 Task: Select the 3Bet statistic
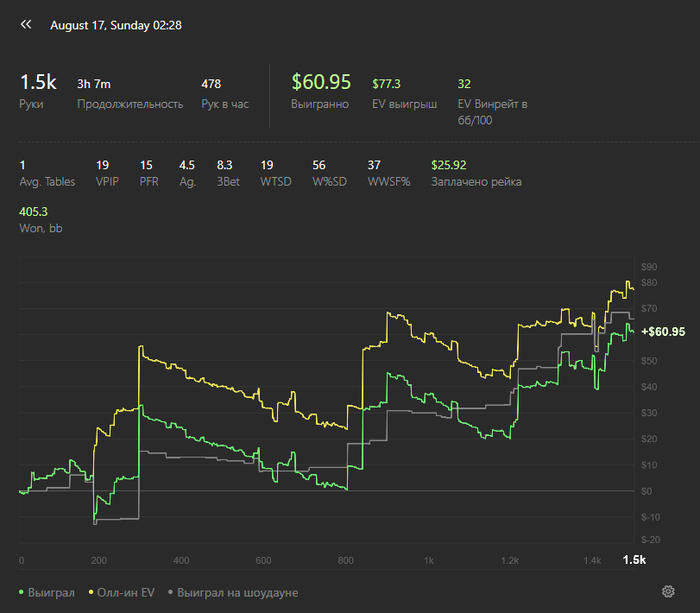(x=228, y=173)
